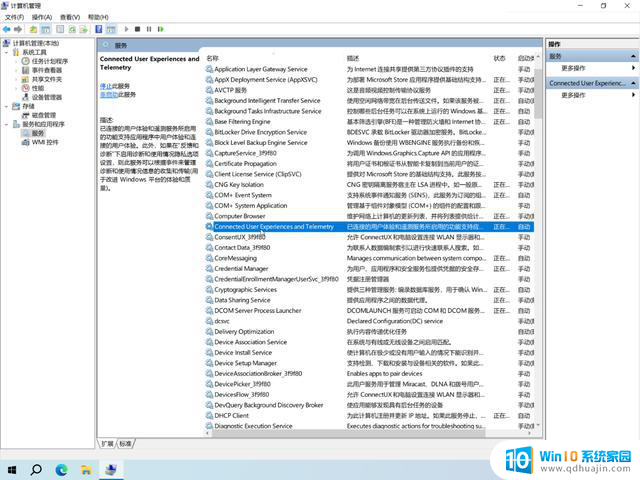
Task: Click the Computer Management taskbar button
Action: pos(111,470)
